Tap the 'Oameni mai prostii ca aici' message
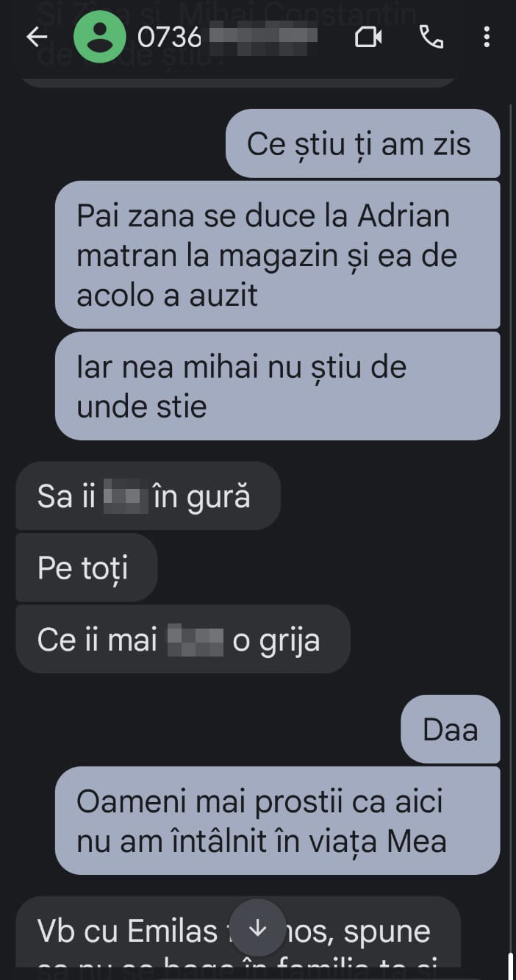516x980 pixels. (278, 820)
